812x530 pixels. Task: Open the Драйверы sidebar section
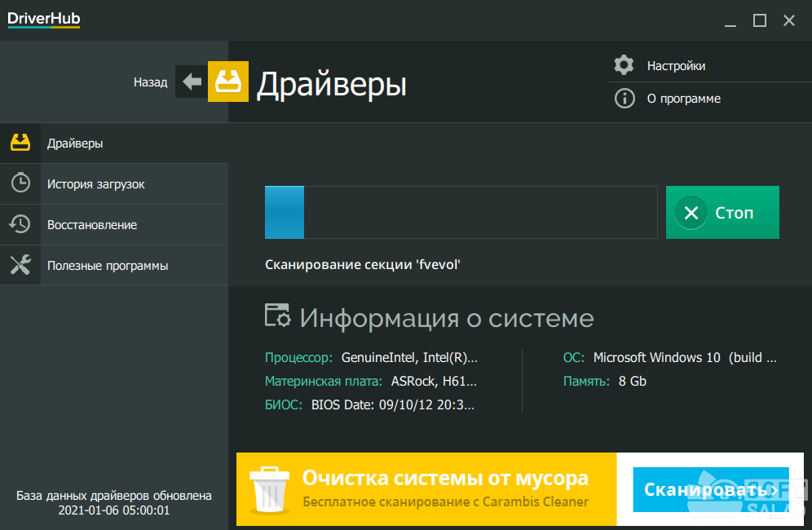[x=114, y=143]
